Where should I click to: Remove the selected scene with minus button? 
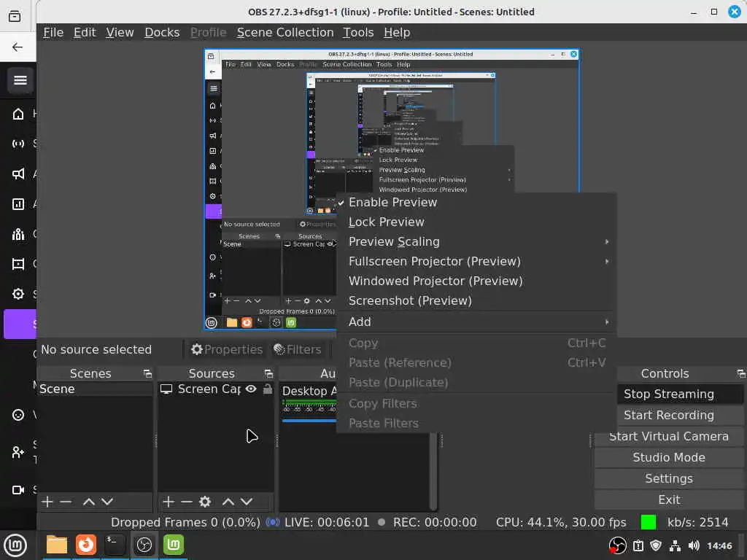point(66,502)
